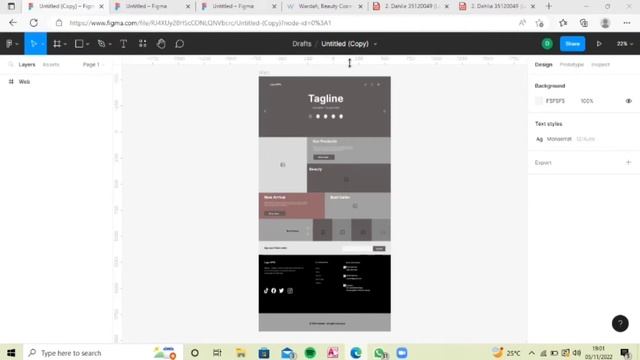Open the browser settings and more menu
640x360 pixels.
[x=627, y=23]
